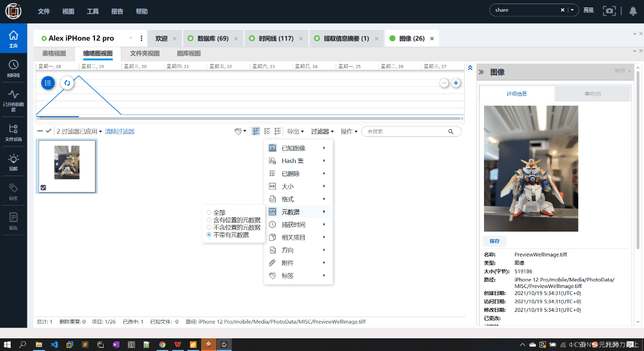Screen dimensions: 644x351
Task: Open the 操作 dropdown menu
Action: [x=348, y=131]
